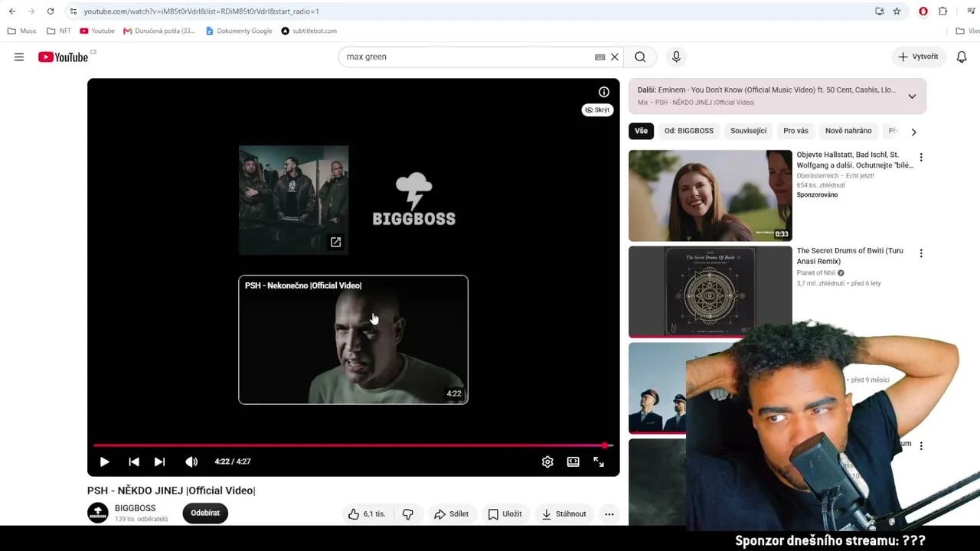The image size is (980, 551).
Task: Open options menu for Hallstatt sponsored video
Action: coord(921,158)
